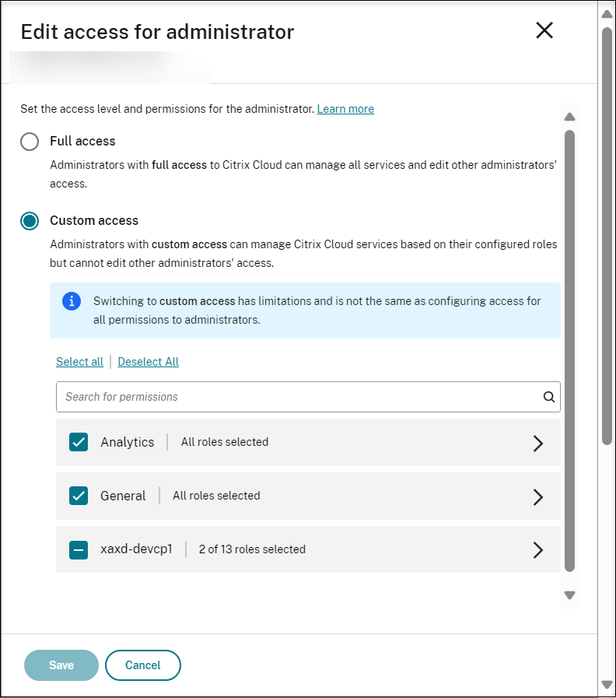This screenshot has width=616, height=698.
Task: Expand the General roles chevron
Action: 537,496
